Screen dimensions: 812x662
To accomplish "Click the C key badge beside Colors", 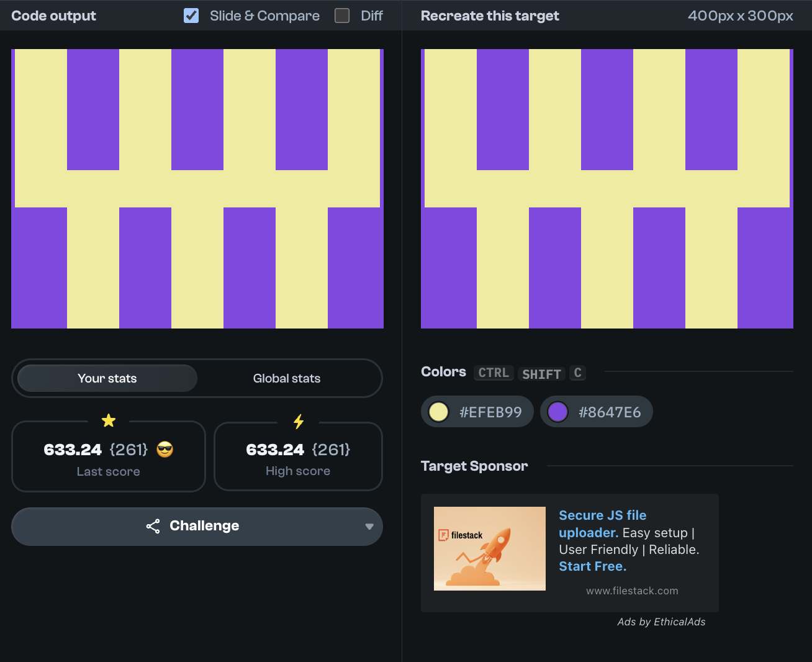I will point(577,373).
